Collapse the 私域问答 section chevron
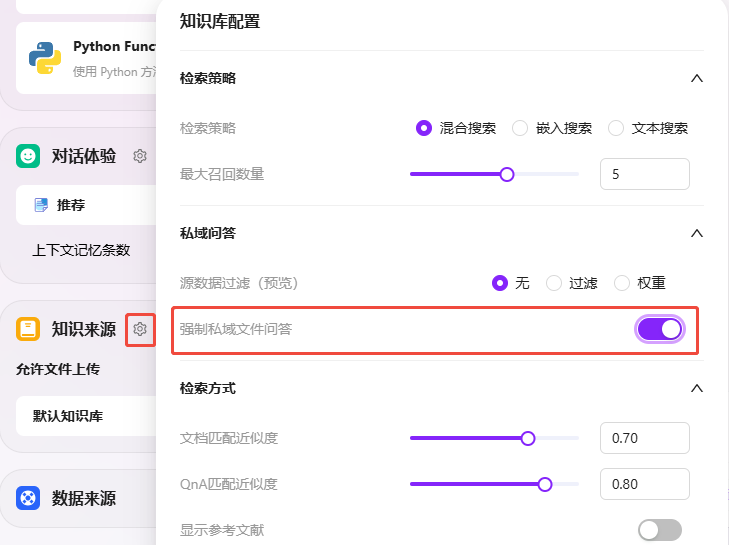The height and width of the screenshot is (545, 729). pos(696,233)
